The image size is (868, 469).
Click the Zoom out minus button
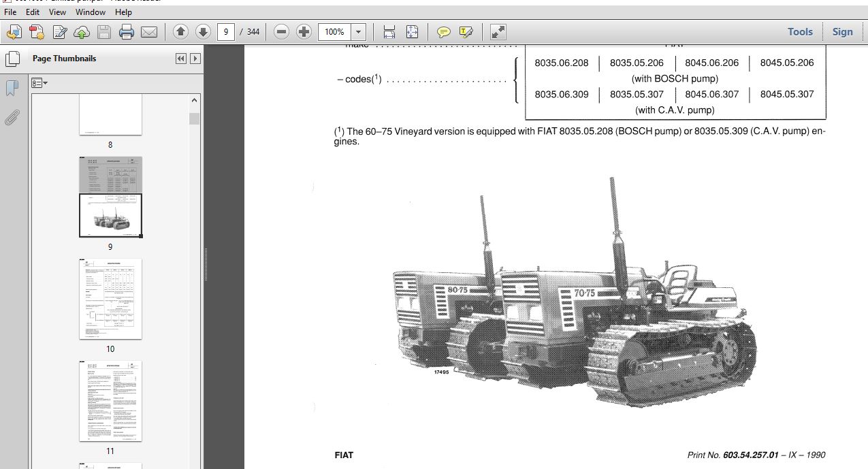(282, 31)
